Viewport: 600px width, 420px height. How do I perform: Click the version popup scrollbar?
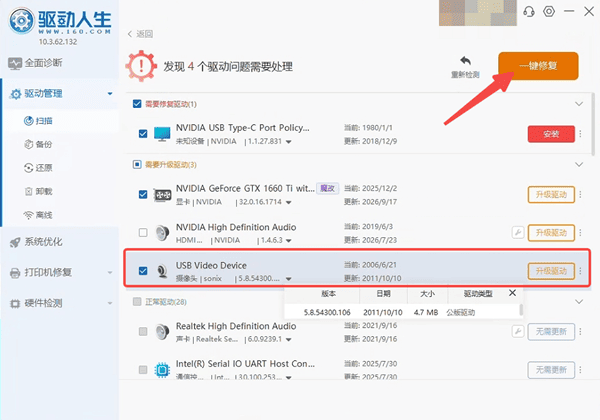pos(521,310)
